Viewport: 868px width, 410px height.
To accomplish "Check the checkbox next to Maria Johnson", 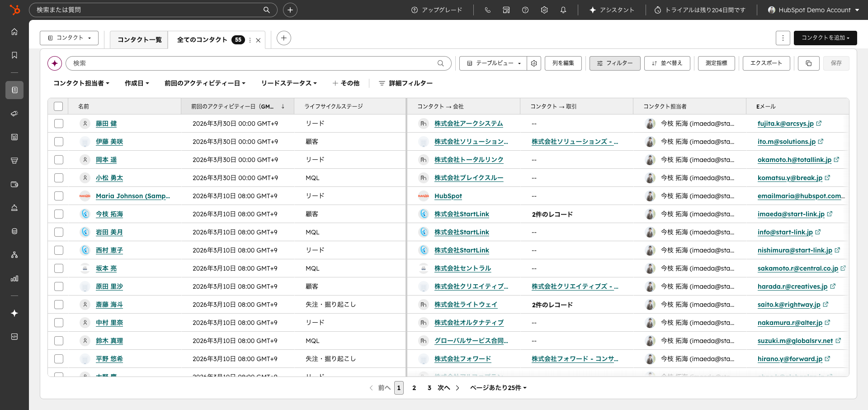I will [58, 196].
